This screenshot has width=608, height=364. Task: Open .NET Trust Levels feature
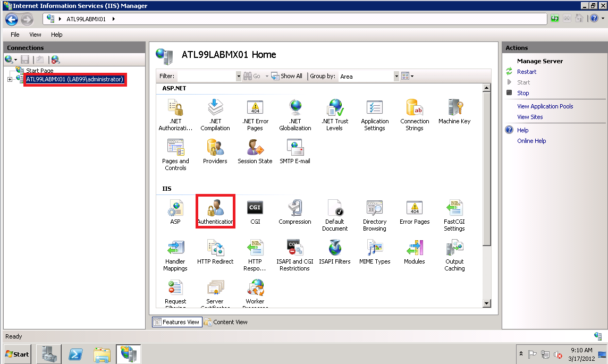click(335, 115)
